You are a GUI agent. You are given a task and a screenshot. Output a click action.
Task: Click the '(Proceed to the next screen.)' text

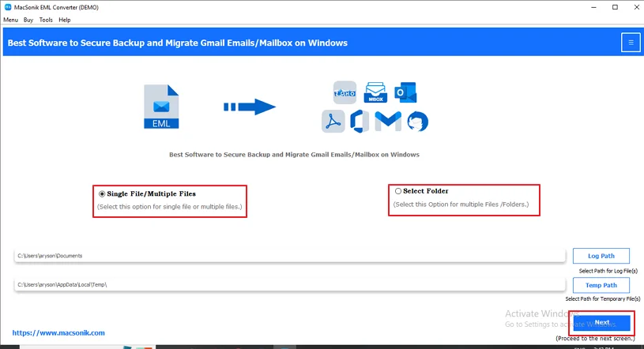pyautogui.click(x=596, y=338)
